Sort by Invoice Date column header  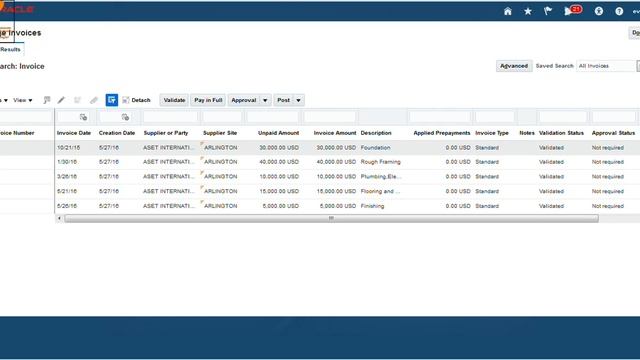click(74, 133)
